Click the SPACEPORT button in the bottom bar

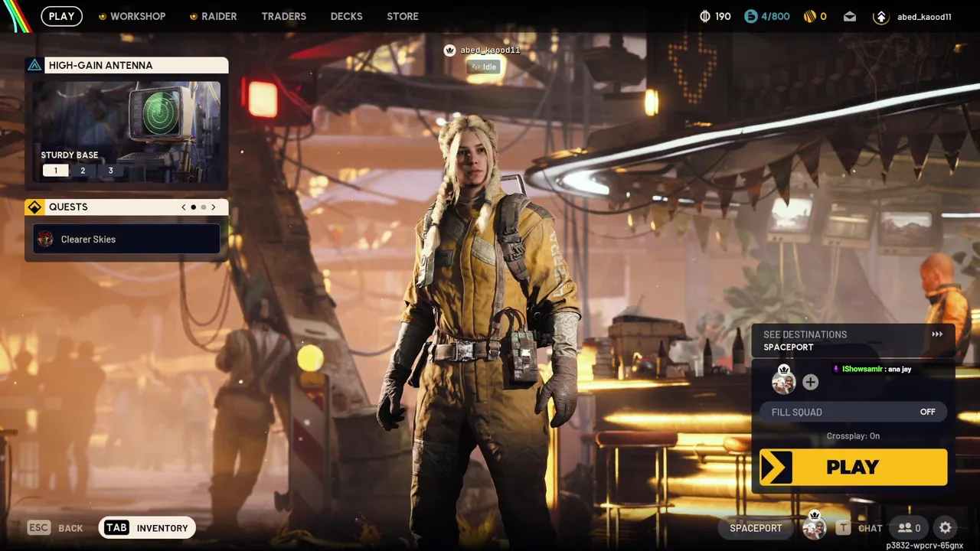tap(756, 528)
